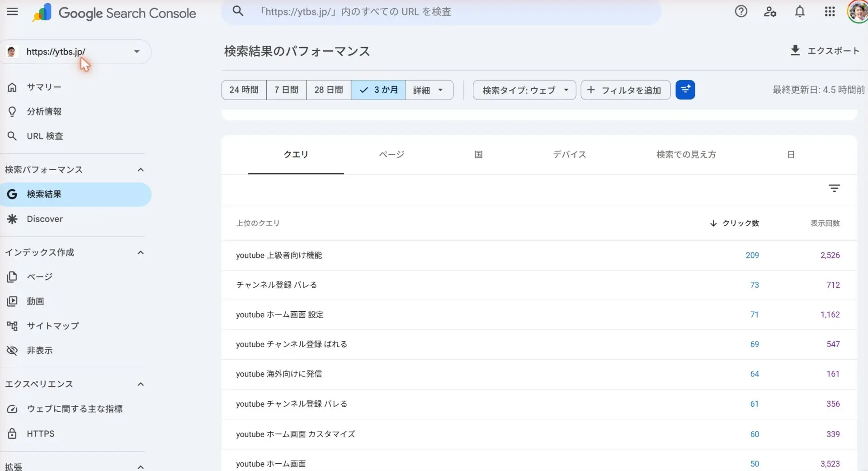Open the Google apps grid
The width and height of the screenshot is (868, 471).
pyautogui.click(x=830, y=11)
